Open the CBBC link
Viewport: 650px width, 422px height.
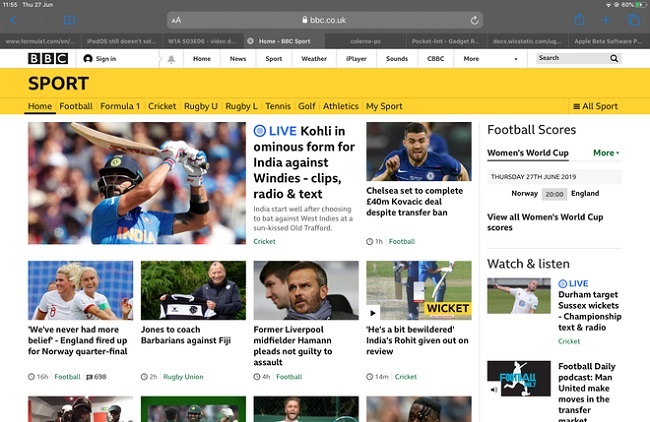435,59
